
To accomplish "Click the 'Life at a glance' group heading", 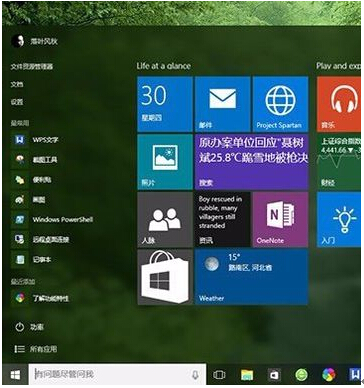I will click(164, 66).
